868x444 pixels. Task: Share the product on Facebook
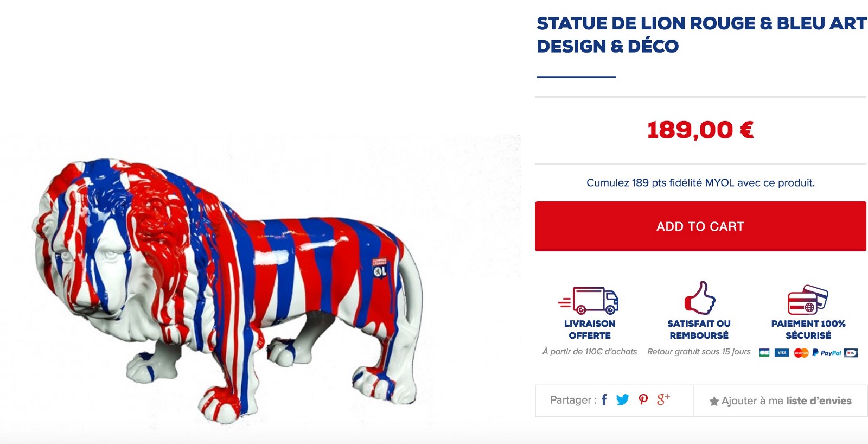point(604,400)
